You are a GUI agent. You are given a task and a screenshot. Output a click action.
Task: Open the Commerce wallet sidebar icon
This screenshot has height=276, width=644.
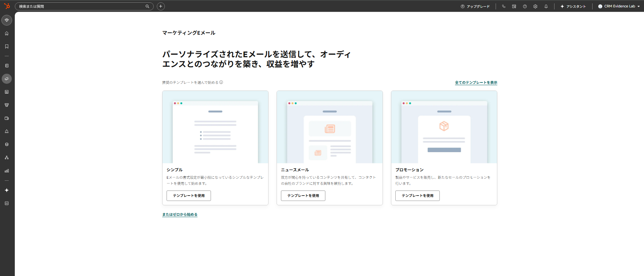pyautogui.click(x=7, y=118)
